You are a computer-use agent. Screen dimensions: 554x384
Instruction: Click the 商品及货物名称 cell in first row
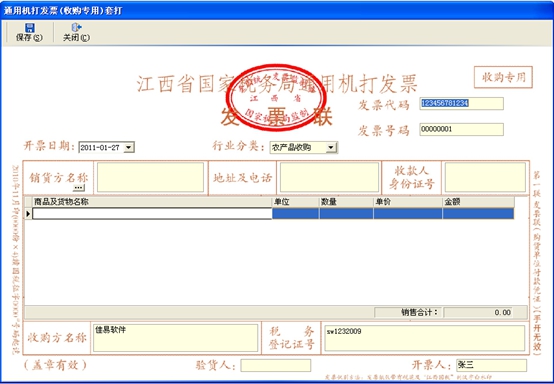tap(152, 214)
